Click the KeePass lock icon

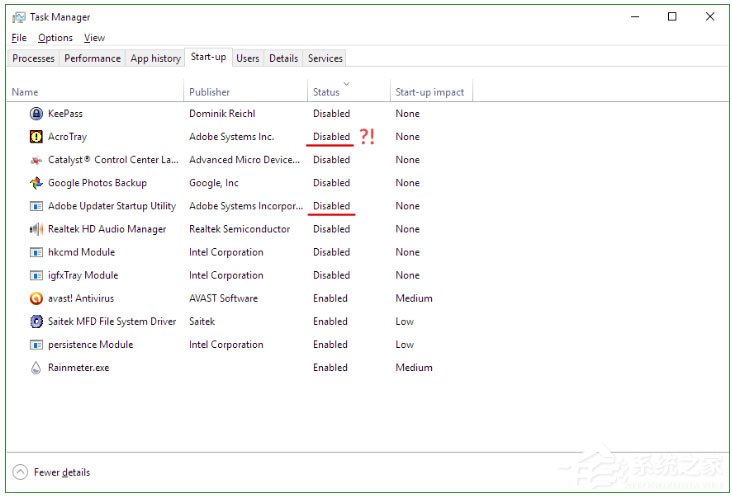point(36,113)
